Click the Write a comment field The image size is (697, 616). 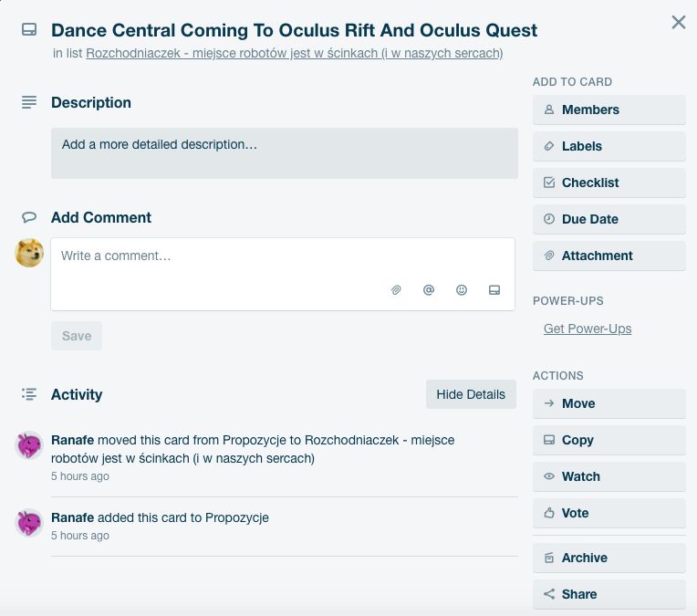[x=283, y=274]
